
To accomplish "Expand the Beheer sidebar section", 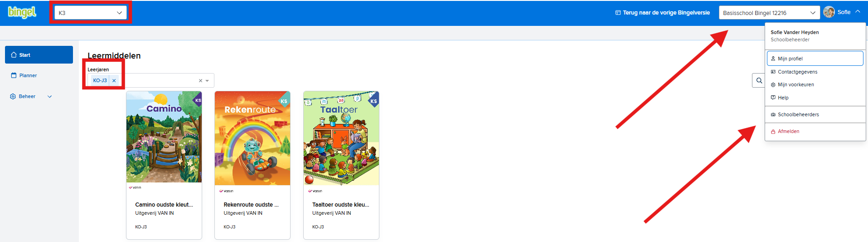I will [x=50, y=96].
